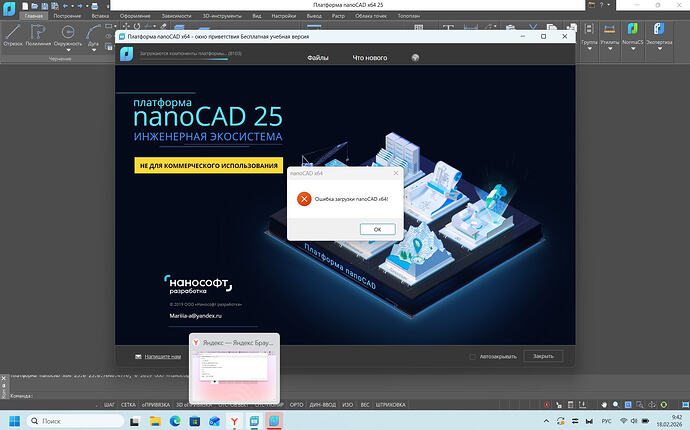Open the NormaCS tool in ribbon
Image resolution: width=690 pixels, height=430 pixels.
point(631,39)
